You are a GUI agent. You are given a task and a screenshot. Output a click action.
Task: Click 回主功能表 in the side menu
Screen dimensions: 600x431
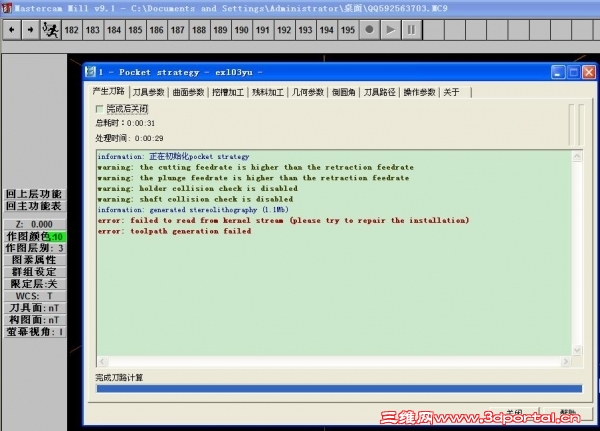click(34, 206)
